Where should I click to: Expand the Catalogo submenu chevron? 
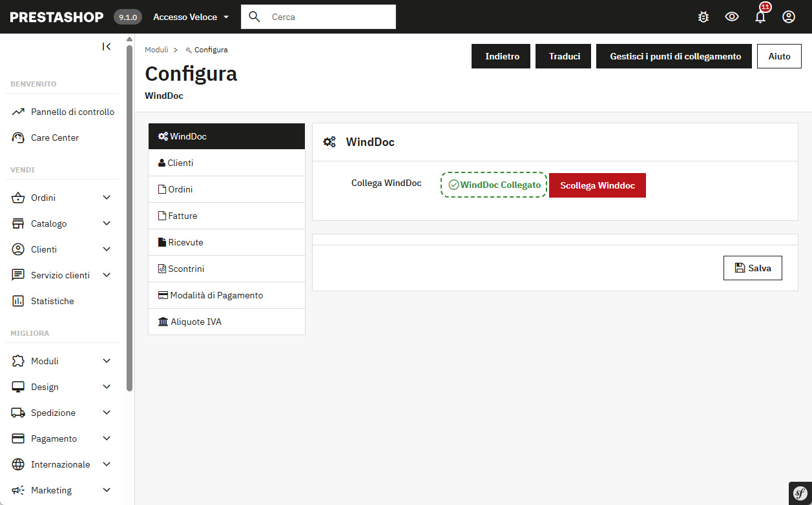(x=107, y=223)
